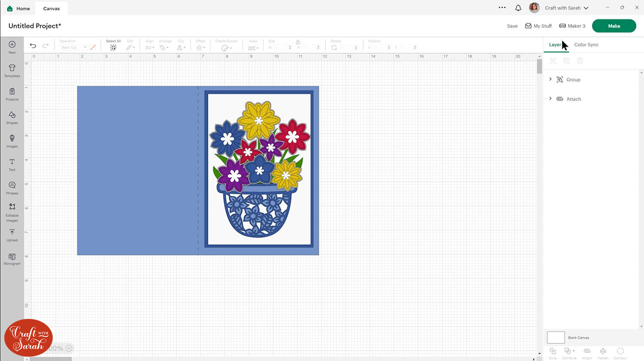
Task: Open the Images library
Action: pyautogui.click(x=12, y=141)
